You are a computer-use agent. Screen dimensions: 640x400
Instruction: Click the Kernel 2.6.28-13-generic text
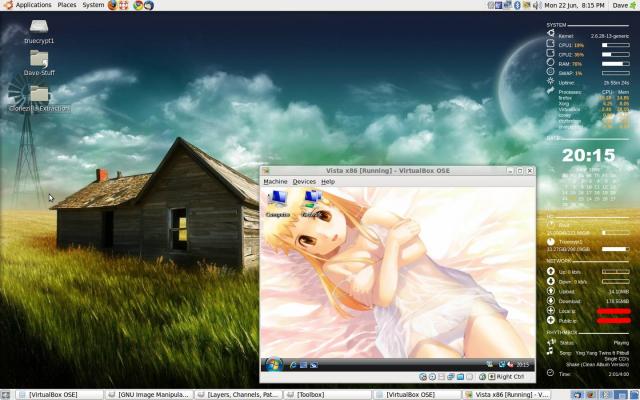pyautogui.click(x=593, y=36)
